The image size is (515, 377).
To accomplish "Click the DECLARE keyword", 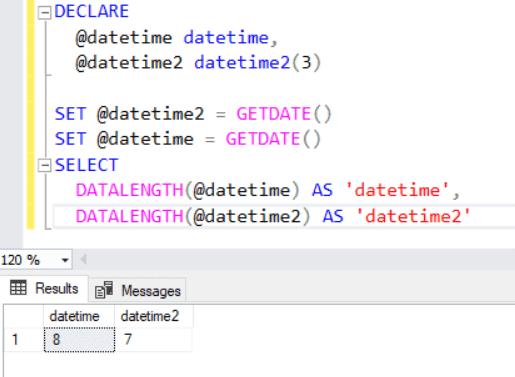I will pos(92,11).
